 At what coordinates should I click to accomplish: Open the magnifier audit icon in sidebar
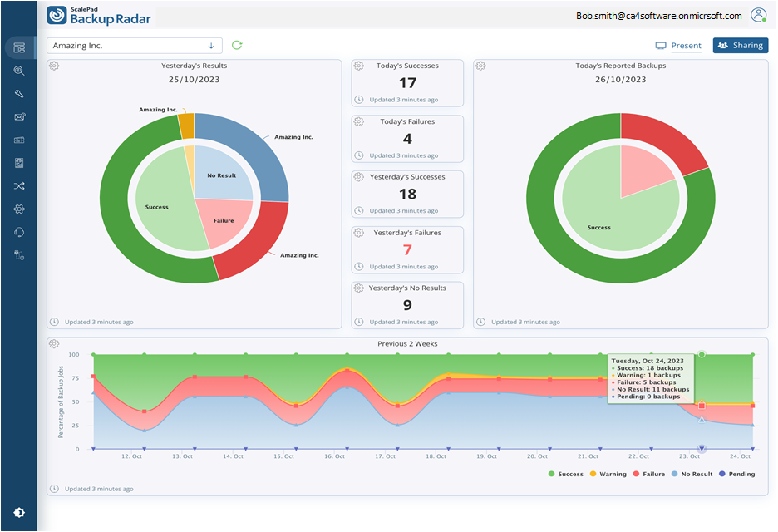click(19, 71)
